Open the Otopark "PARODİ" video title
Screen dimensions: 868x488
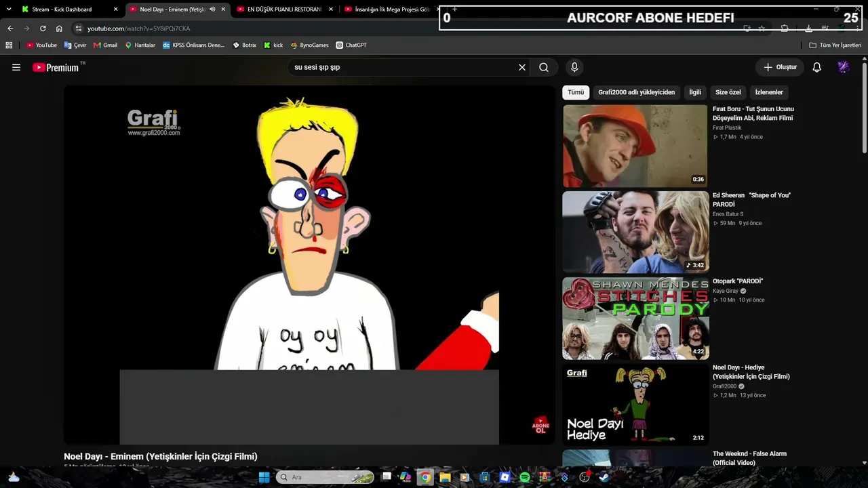tap(738, 281)
